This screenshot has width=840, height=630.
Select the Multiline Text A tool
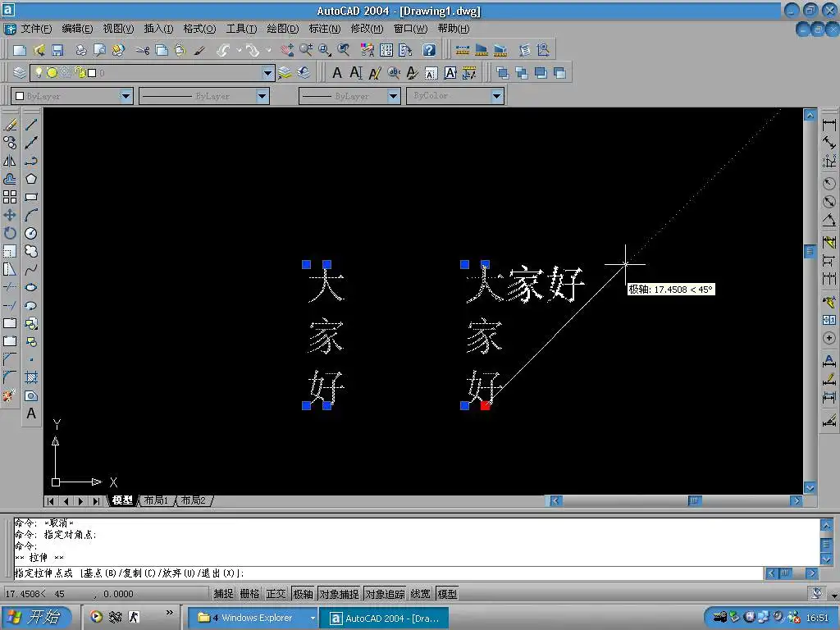tap(31, 413)
